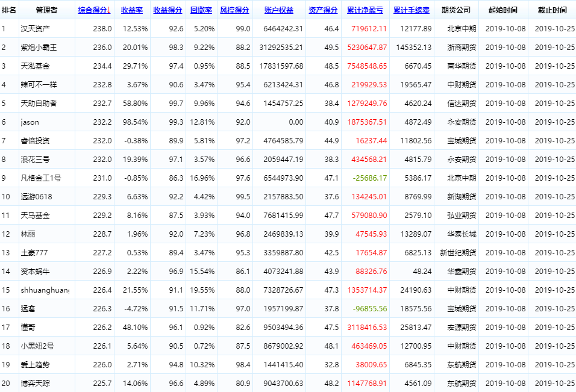576x392 pixels.
Task: Select manager 汉天资产
Action: 36,29
